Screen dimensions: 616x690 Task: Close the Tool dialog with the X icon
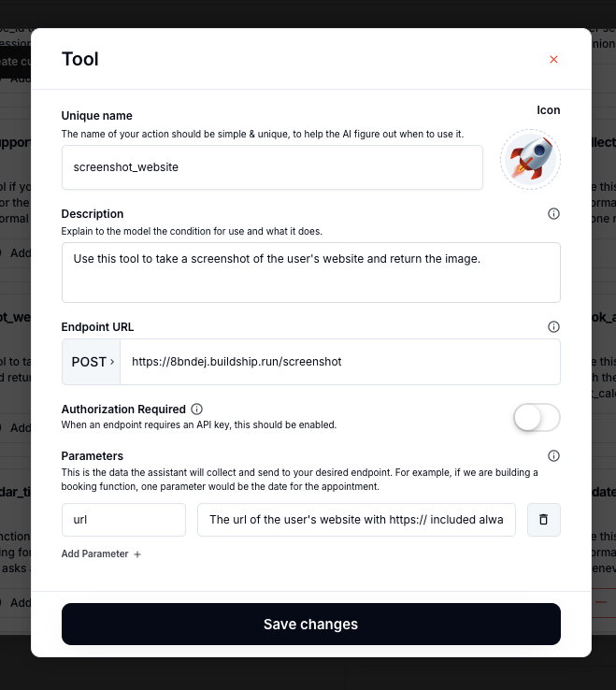tap(553, 60)
